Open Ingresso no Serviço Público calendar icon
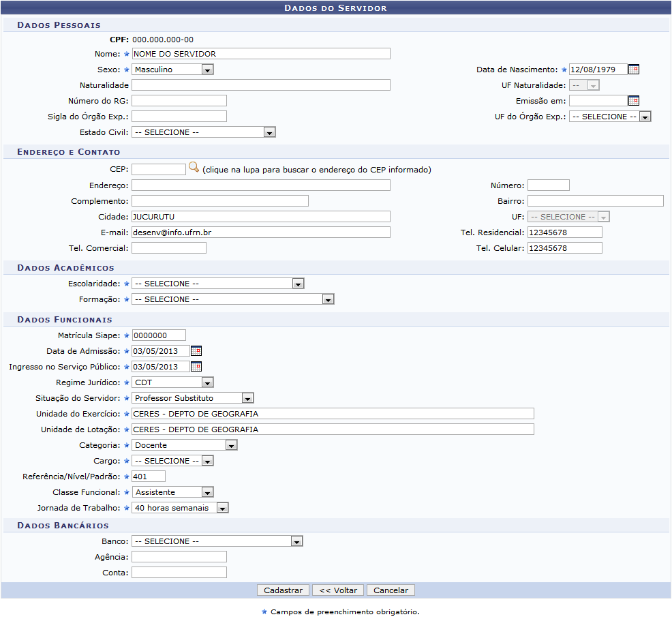The image size is (672, 619). [x=196, y=367]
